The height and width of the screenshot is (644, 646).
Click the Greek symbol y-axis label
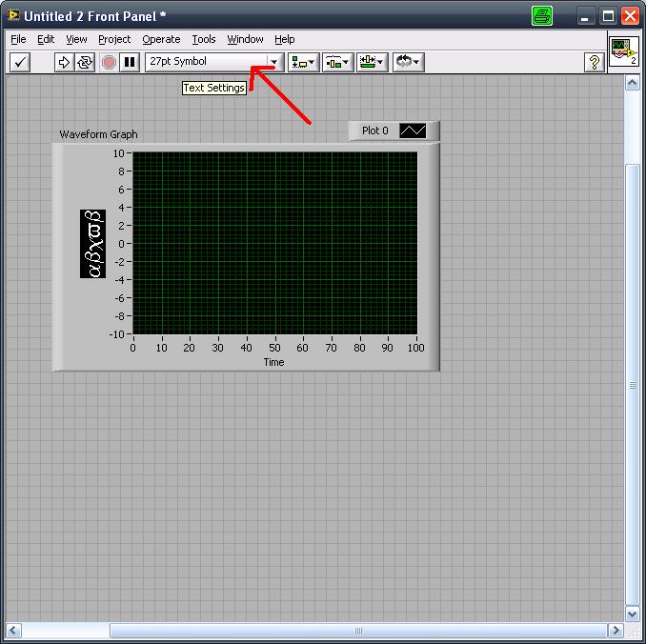click(x=92, y=244)
